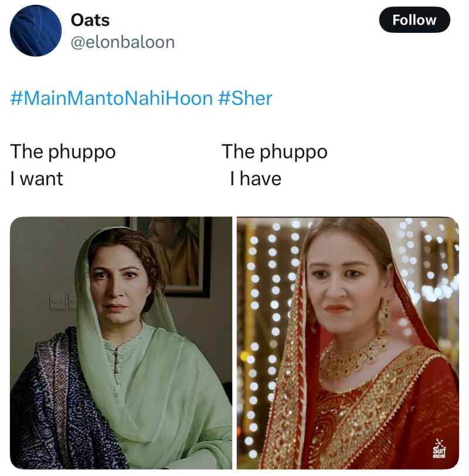Click the "I want" caption line

coord(36,178)
